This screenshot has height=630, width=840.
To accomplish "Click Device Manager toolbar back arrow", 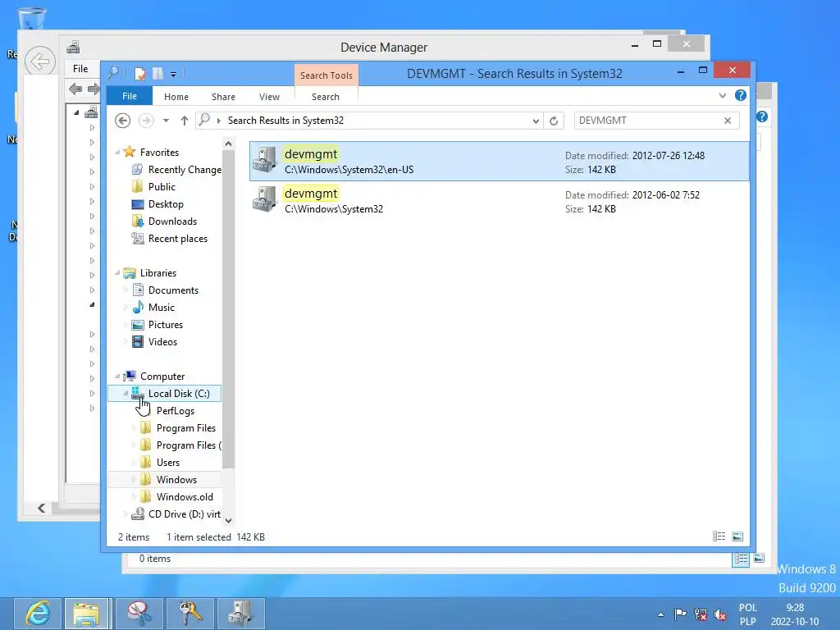I will pyautogui.click(x=75, y=89).
